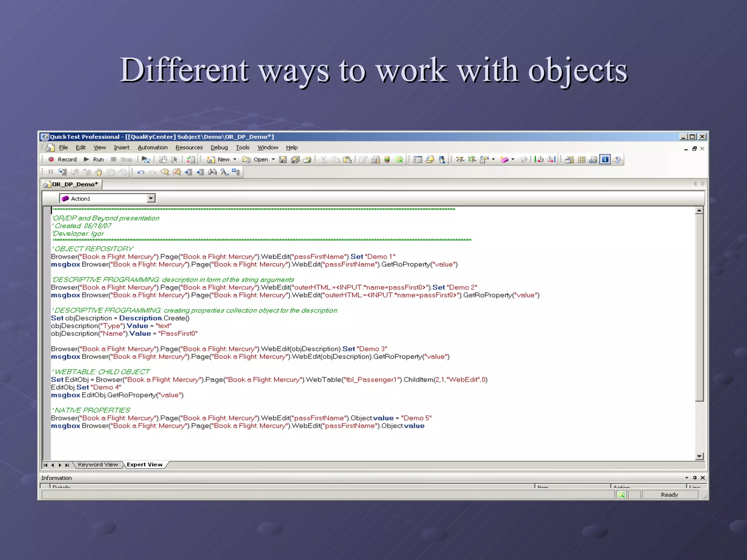The width and height of the screenshot is (747, 560).
Task: Cut selection with scissors icon
Action: coord(324,159)
